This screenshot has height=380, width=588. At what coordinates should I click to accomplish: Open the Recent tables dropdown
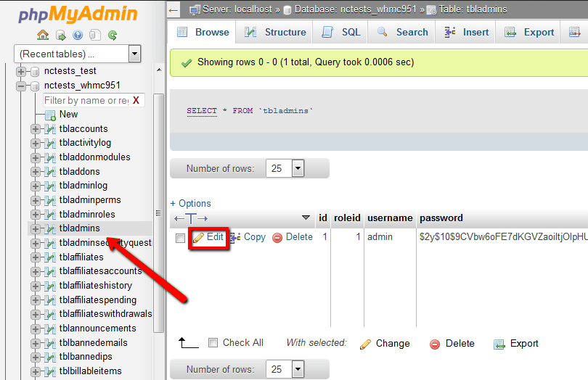point(134,54)
